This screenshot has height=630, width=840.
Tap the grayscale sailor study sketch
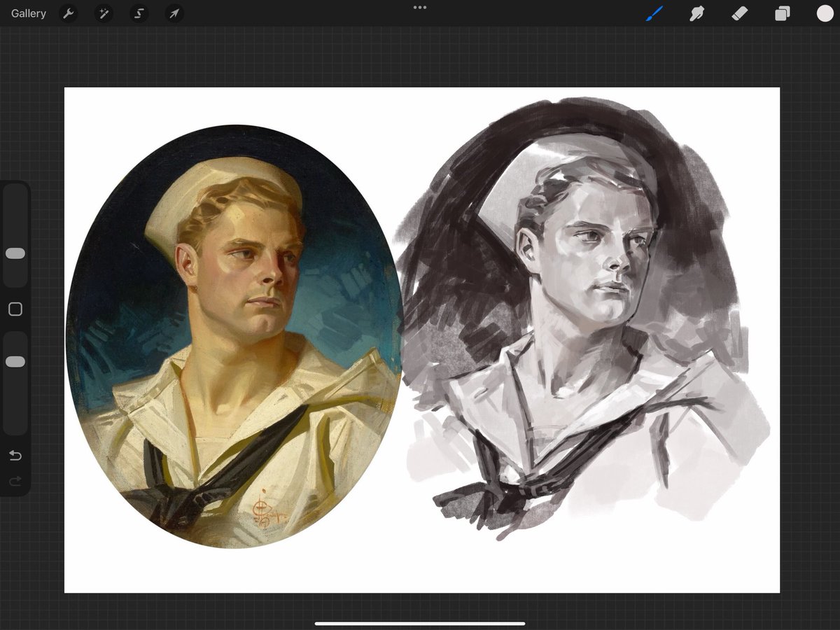pyautogui.click(x=582, y=318)
